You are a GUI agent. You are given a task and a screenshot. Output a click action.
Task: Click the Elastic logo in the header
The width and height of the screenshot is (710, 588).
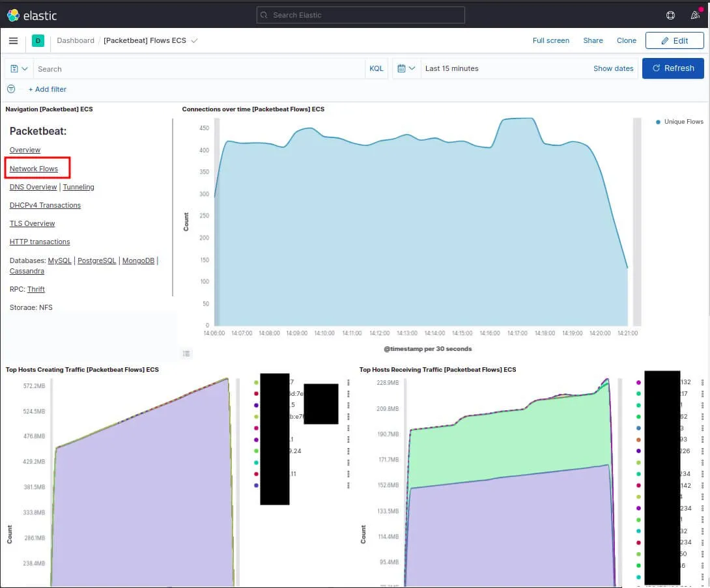point(32,16)
